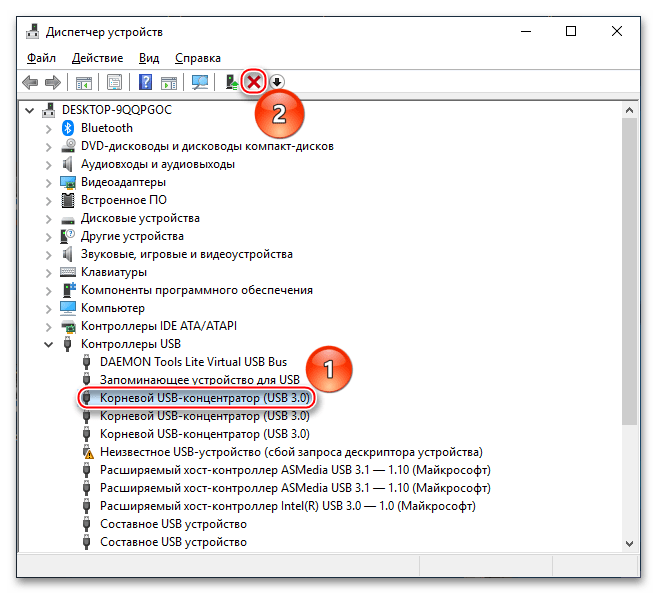Click the Properties toolbar icon
657x594 pixels.
(115, 82)
